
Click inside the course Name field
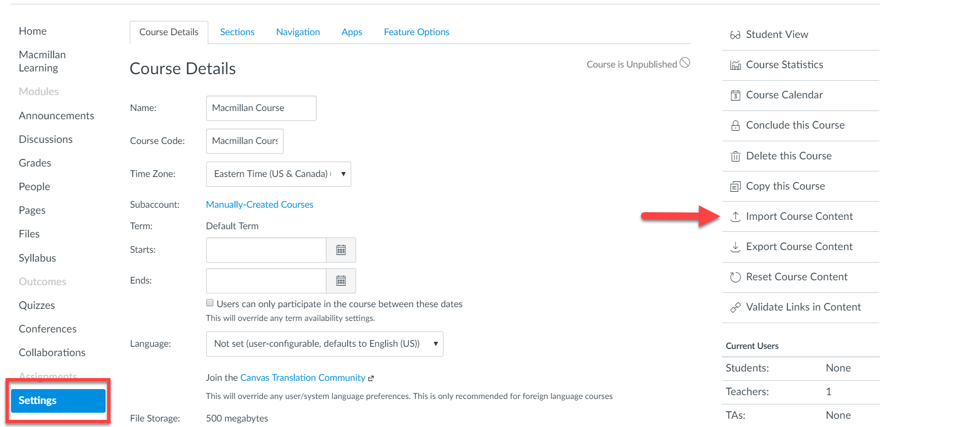(261, 108)
